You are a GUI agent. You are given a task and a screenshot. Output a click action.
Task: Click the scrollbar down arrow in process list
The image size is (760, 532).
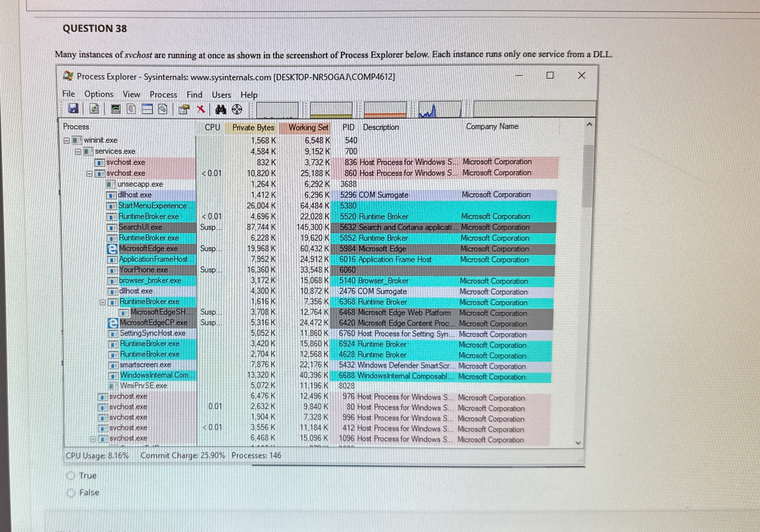tap(578, 443)
